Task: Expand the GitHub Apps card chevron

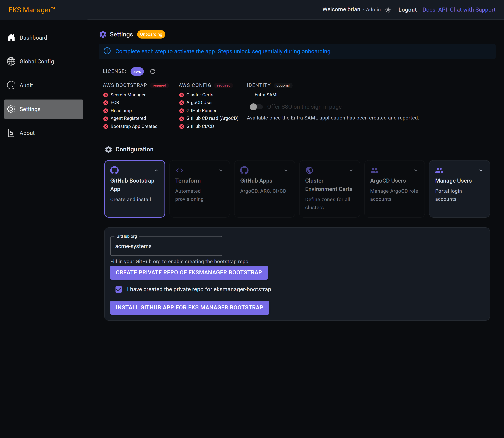Action: 286,170
